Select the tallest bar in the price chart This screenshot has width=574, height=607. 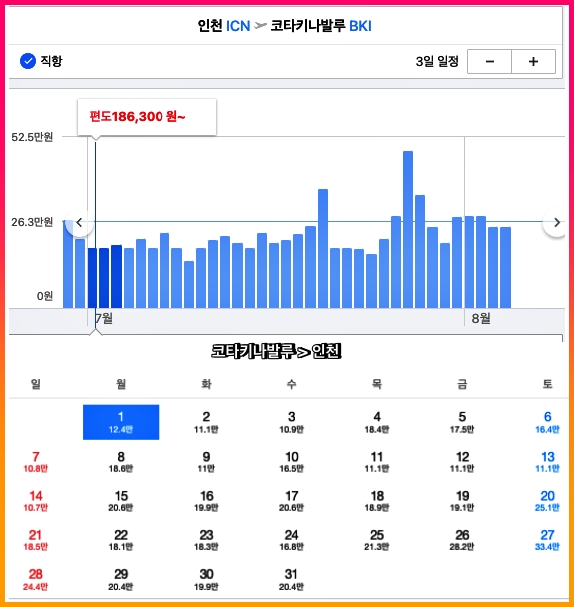point(408,230)
